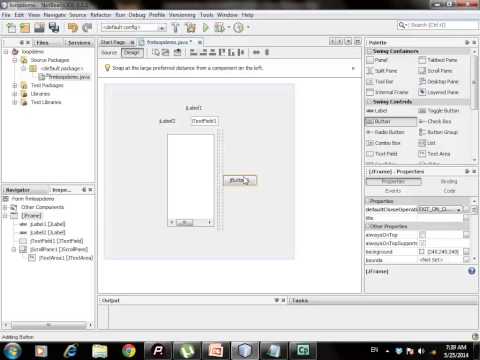Click the Profile Project toolbar icon

[238, 28]
